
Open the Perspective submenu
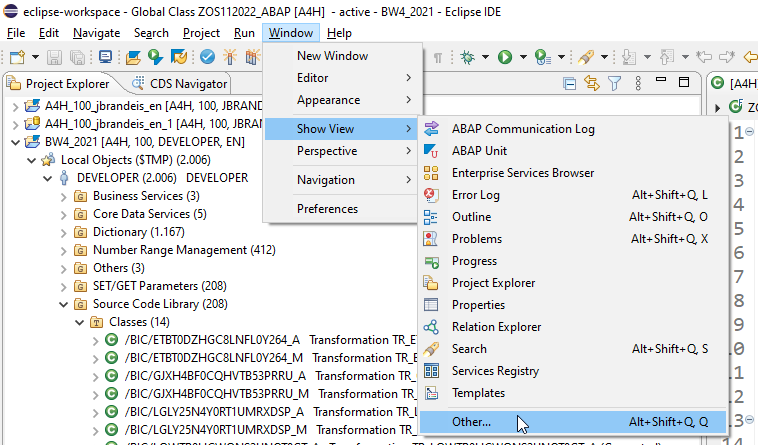click(343, 151)
